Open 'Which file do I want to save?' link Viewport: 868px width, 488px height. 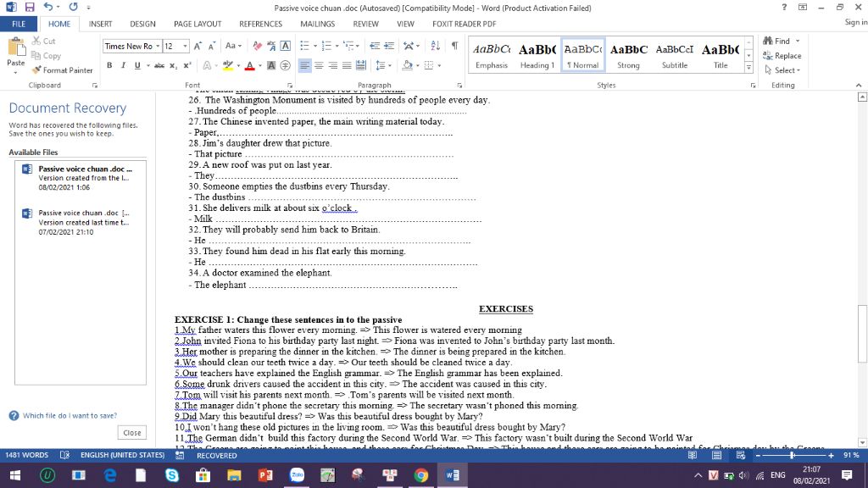tap(70, 415)
